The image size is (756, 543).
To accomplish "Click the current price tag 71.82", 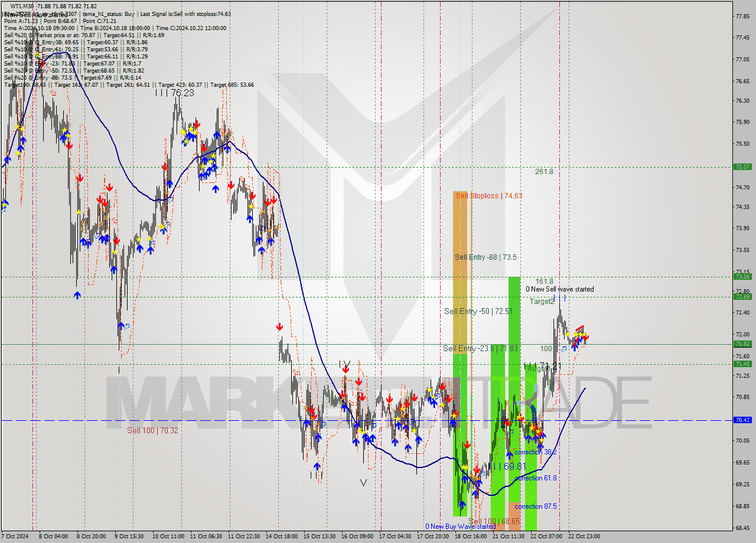I will (742, 344).
